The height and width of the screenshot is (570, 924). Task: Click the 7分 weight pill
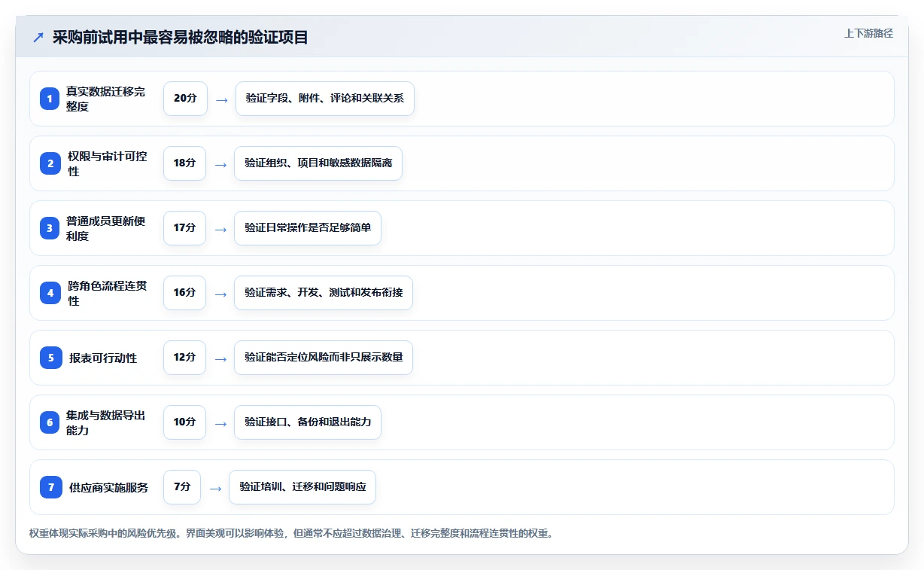click(x=182, y=487)
